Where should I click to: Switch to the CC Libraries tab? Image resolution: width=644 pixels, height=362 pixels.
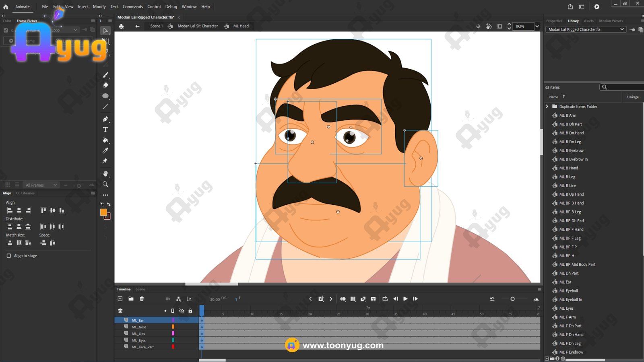pyautogui.click(x=25, y=193)
